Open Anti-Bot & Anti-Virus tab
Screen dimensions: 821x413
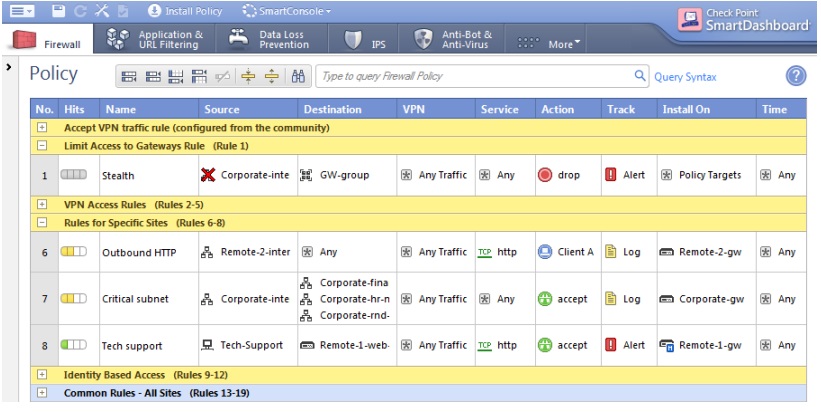(453, 39)
